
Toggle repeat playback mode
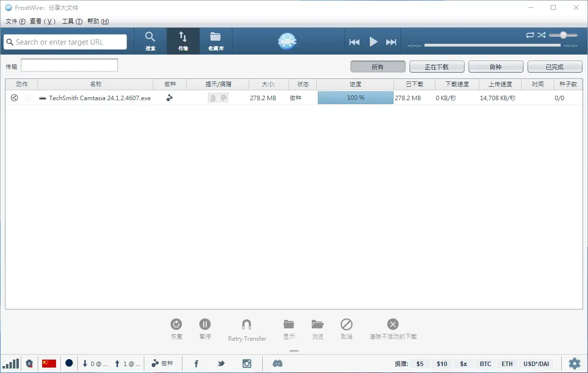[530, 35]
